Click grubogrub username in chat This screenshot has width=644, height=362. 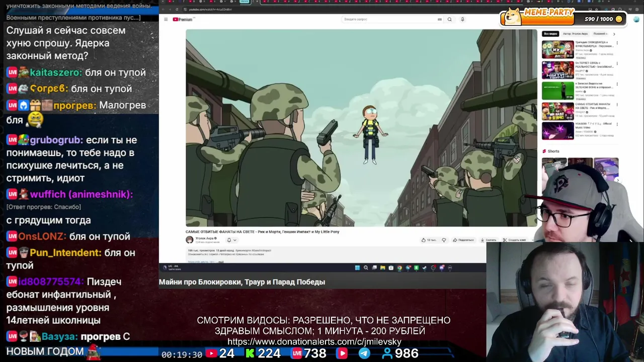click(x=56, y=140)
